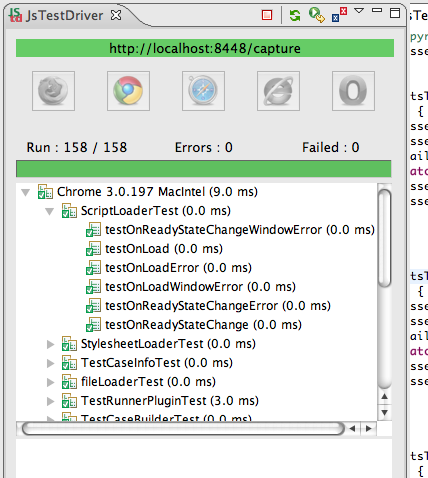Click suite icon beside TestCaseInfoTest
The height and width of the screenshot is (478, 428).
click(x=69, y=363)
